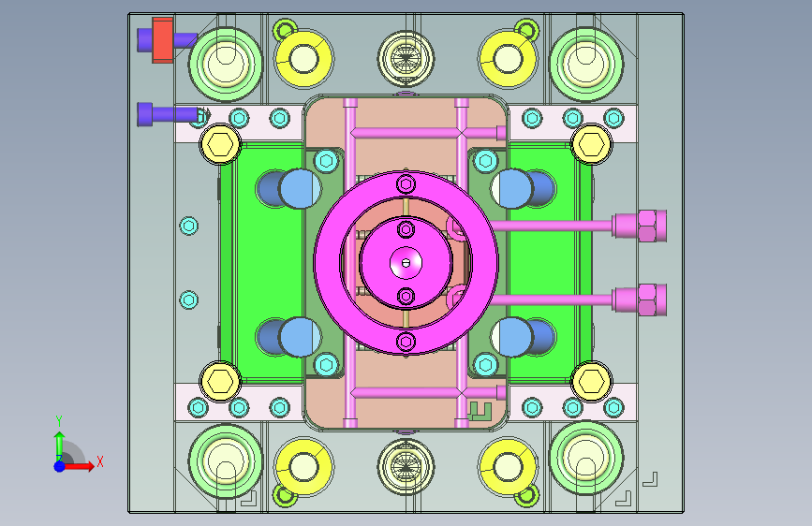Pick the bottom-left large green guide pin
The image size is (812, 526).
point(226,460)
